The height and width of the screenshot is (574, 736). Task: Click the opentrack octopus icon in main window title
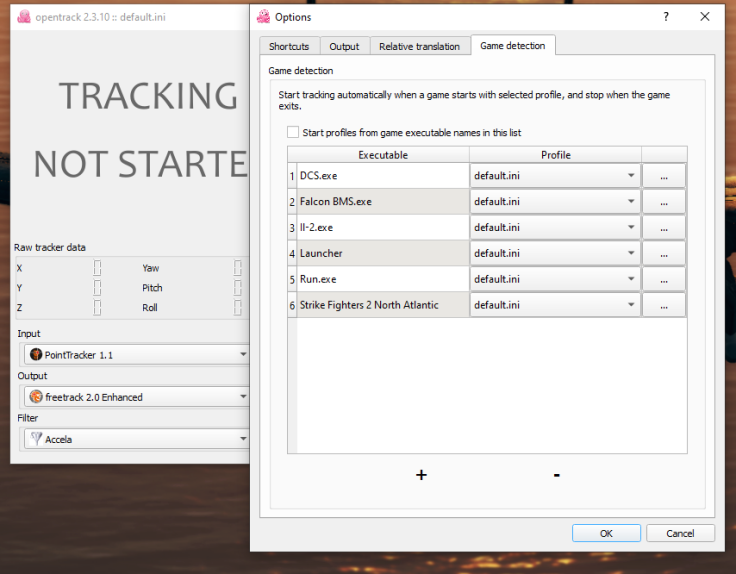click(x=24, y=17)
